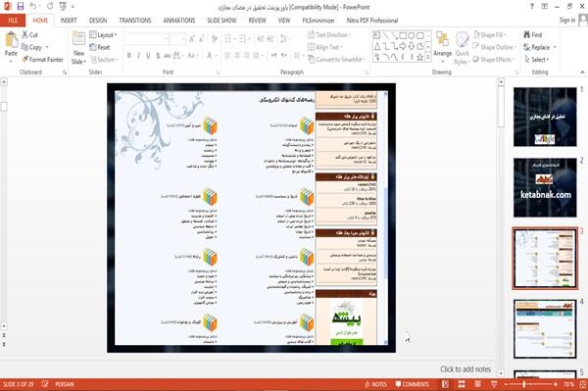This screenshot has width=588, height=391.
Task: Click the Copy icon
Action: (x=24, y=47)
